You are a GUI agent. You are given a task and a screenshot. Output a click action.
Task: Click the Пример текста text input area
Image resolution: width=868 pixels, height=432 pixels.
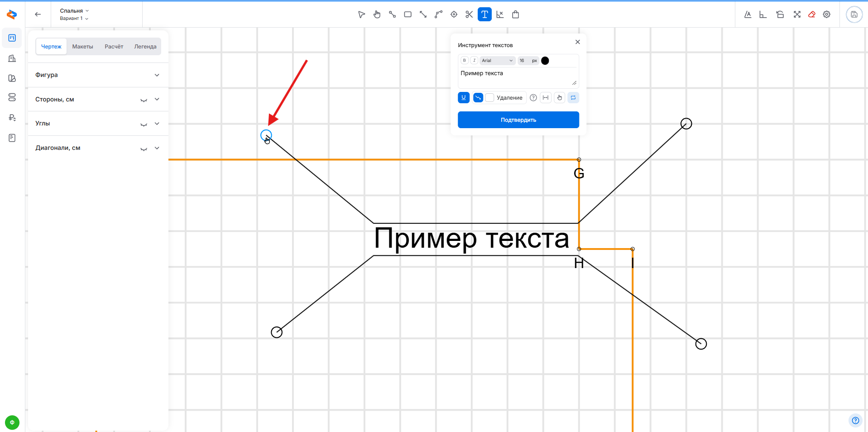(516, 76)
